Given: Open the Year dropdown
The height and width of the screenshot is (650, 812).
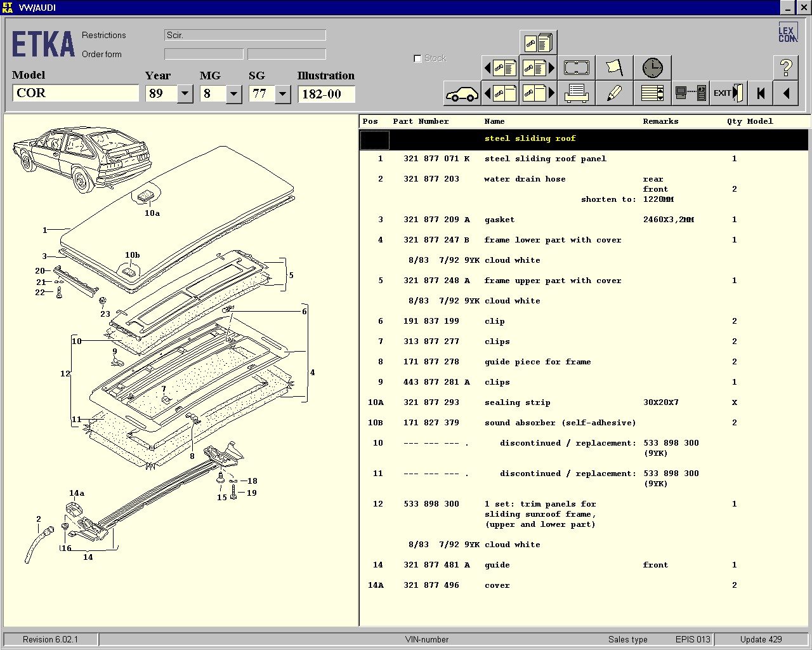Looking at the screenshot, I should pos(185,94).
